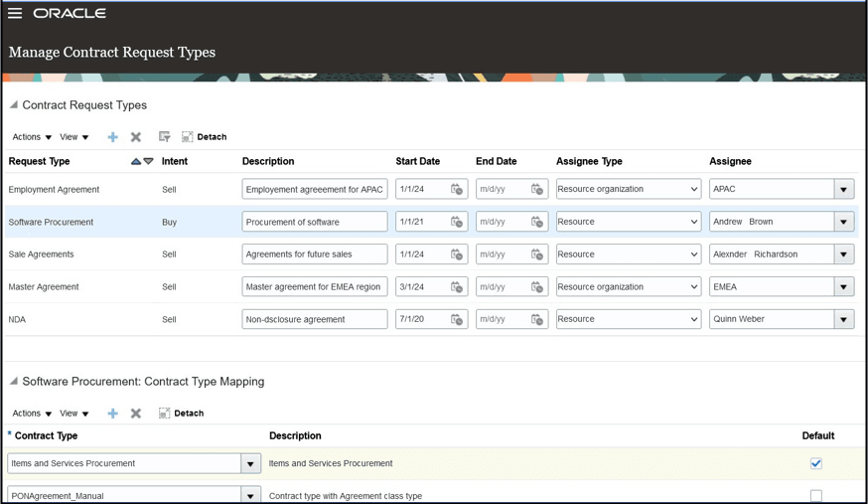
Task: Open Assignee Type dropdown for Master Agreement
Action: coord(629,287)
